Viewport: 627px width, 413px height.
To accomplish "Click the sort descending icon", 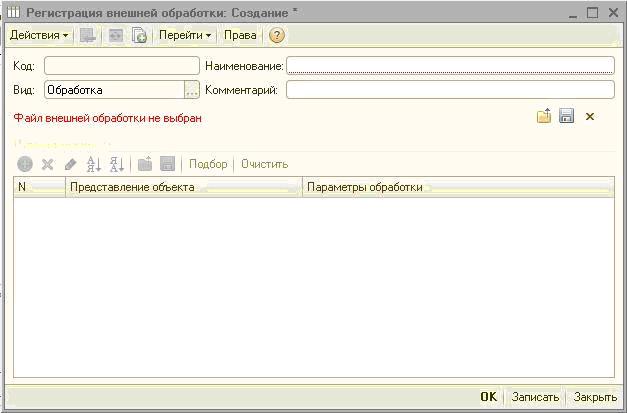I will coord(116,164).
